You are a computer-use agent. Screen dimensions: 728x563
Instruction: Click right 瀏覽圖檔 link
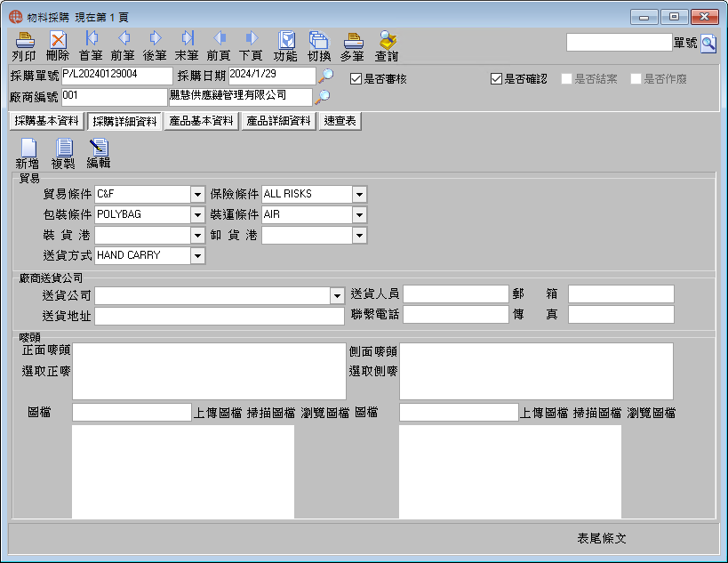coord(652,413)
